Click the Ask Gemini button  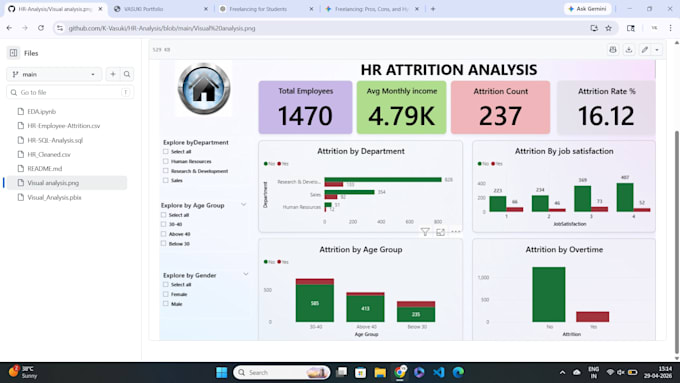tap(587, 9)
